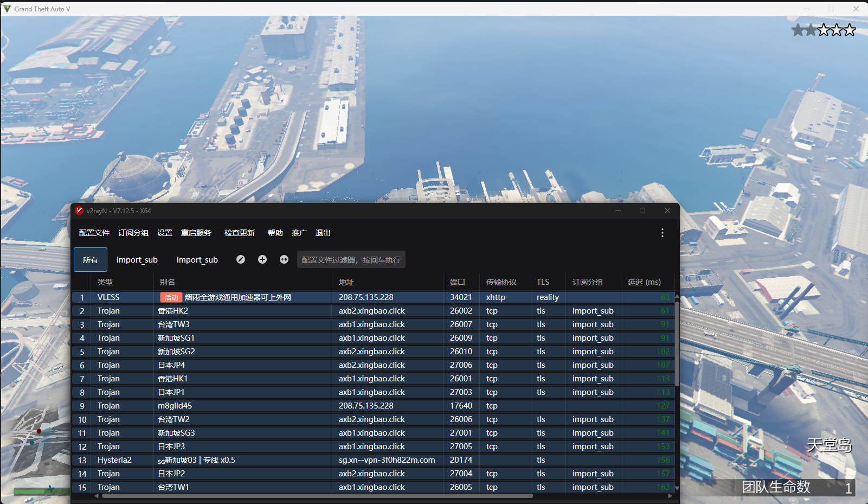The width and height of the screenshot is (868, 504).
Task: Click the 推广 menu item
Action: click(299, 233)
